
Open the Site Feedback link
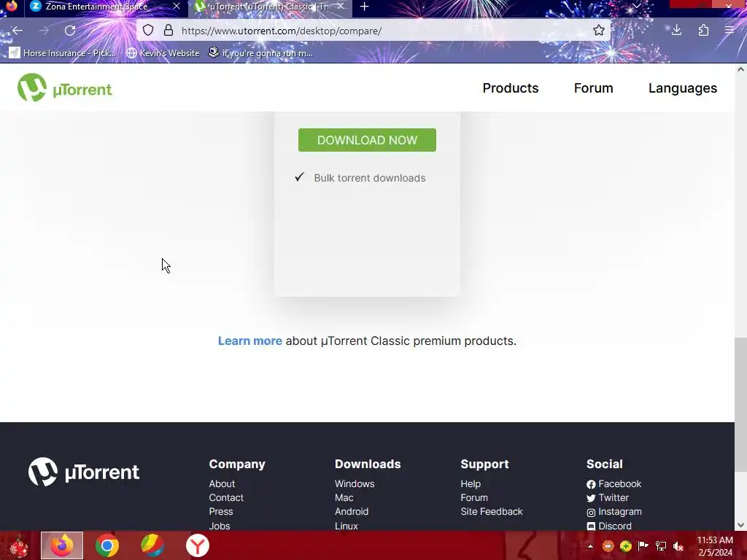point(491,511)
